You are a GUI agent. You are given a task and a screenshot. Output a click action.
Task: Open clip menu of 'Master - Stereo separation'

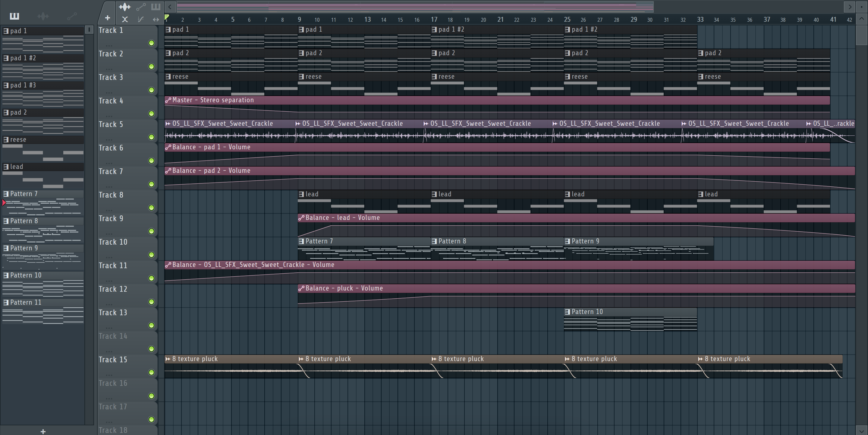168,100
